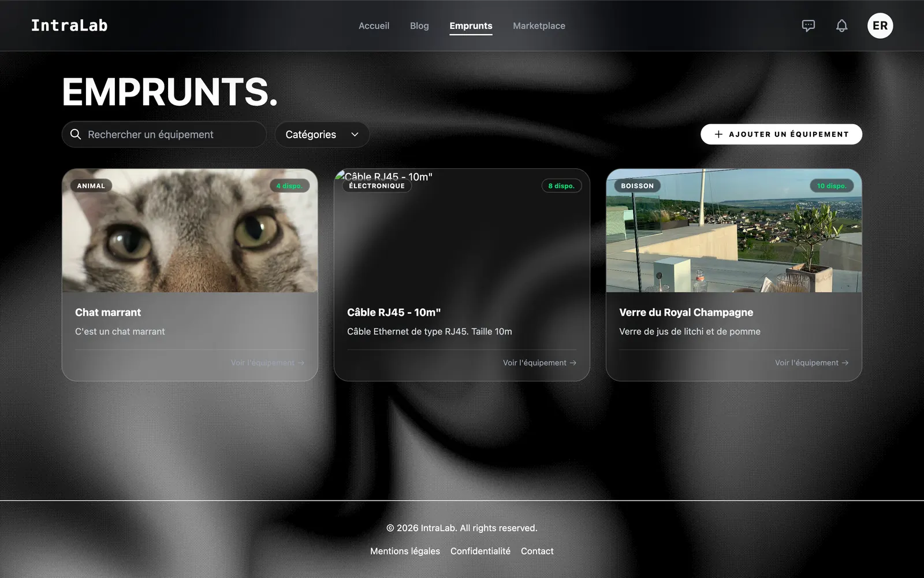Click the BOISSON category badge
924x578 pixels.
[x=638, y=186]
